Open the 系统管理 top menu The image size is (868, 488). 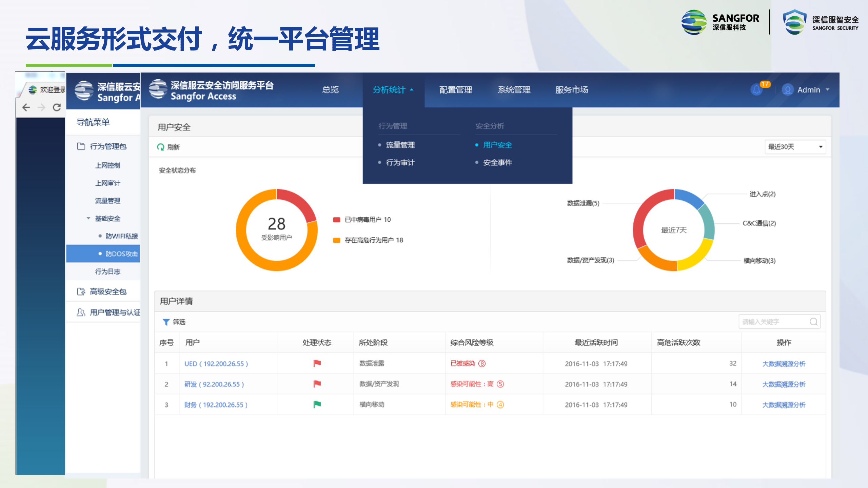pos(514,90)
